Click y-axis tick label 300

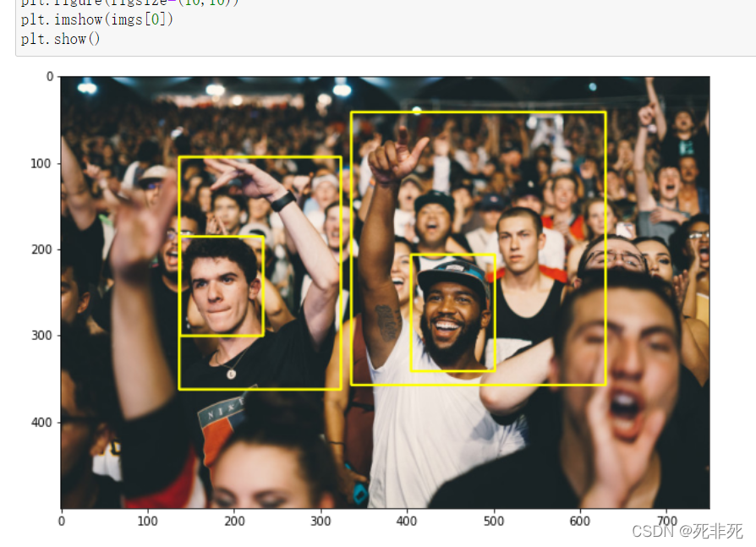point(41,336)
